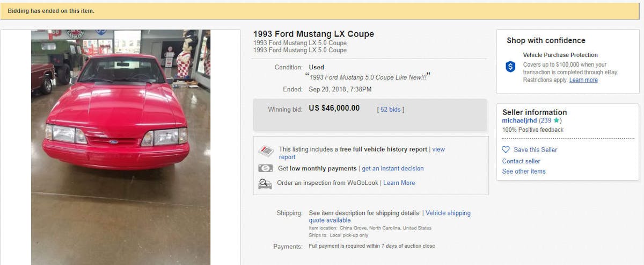Click Contact seller
This screenshot has width=644, height=265.
pos(521,161)
